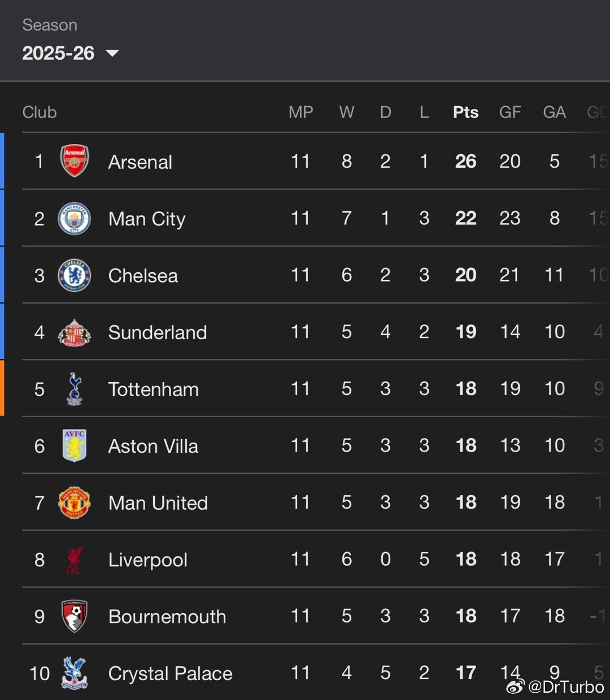Click the Crystal Palace team name
The image size is (610, 700).
pyautogui.click(x=170, y=673)
